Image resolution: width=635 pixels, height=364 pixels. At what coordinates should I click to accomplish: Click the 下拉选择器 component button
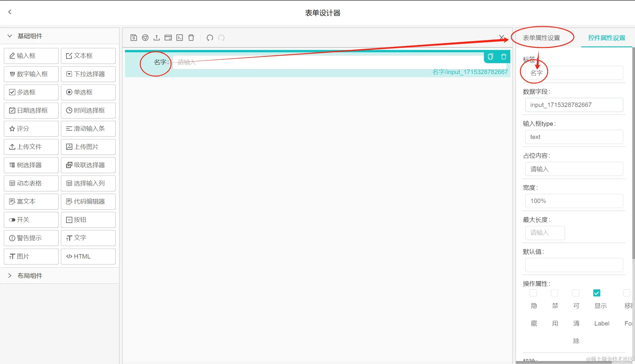point(88,74)
